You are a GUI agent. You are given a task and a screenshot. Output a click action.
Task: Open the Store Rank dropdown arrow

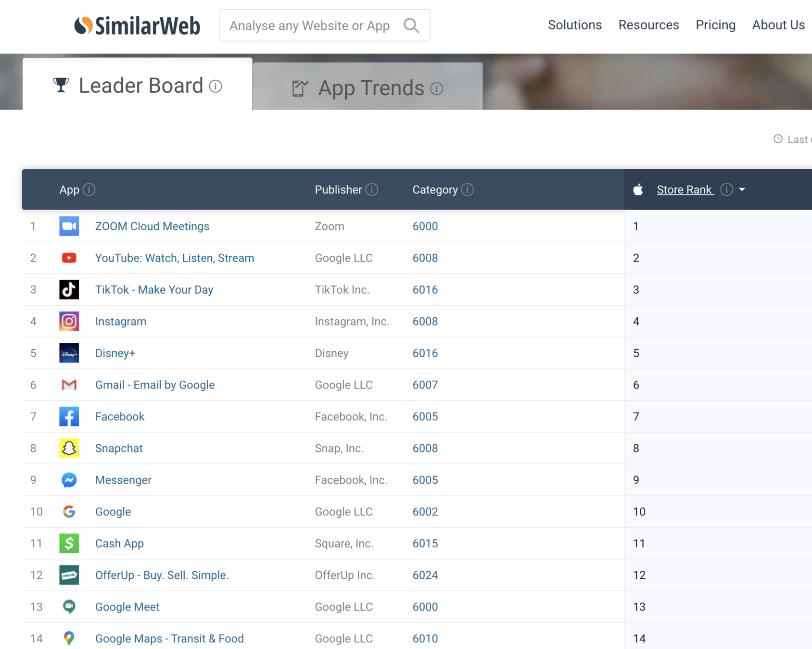click(742, 189)
